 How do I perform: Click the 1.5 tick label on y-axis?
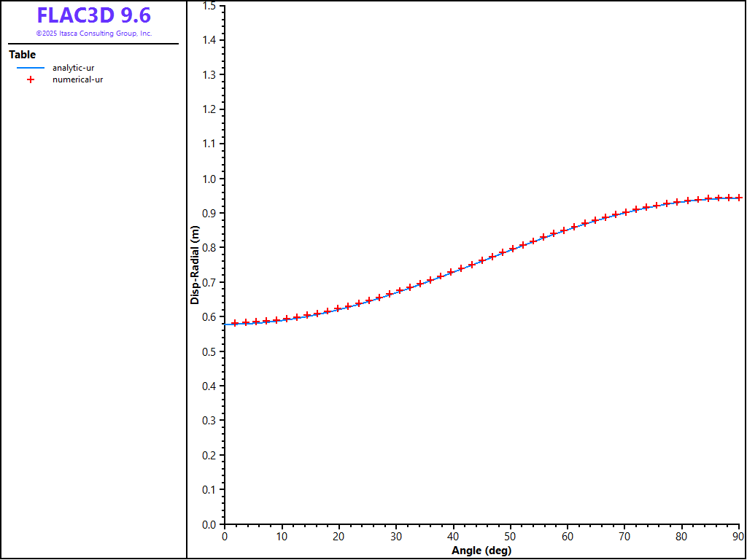click(209, 6)
